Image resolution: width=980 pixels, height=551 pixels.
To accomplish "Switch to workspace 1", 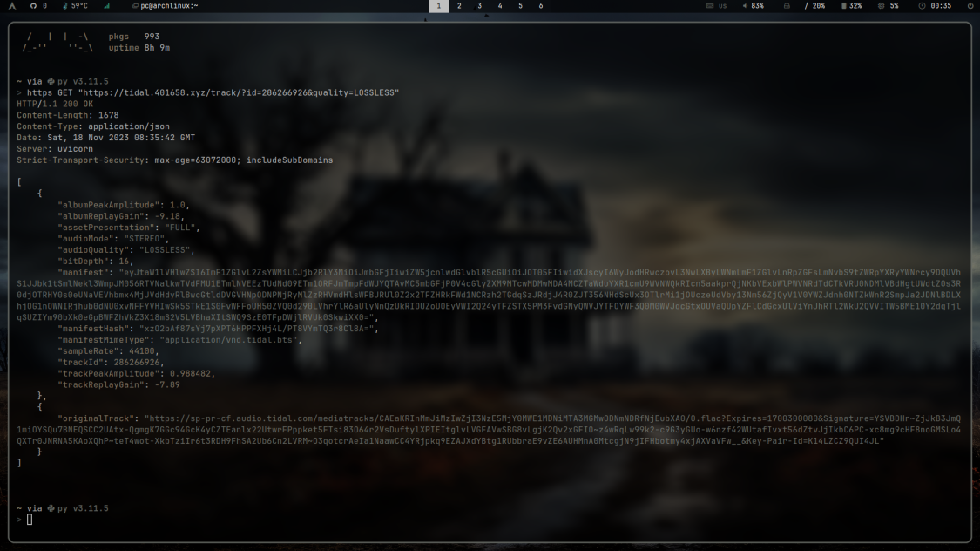I will click(x=439, y=5).
